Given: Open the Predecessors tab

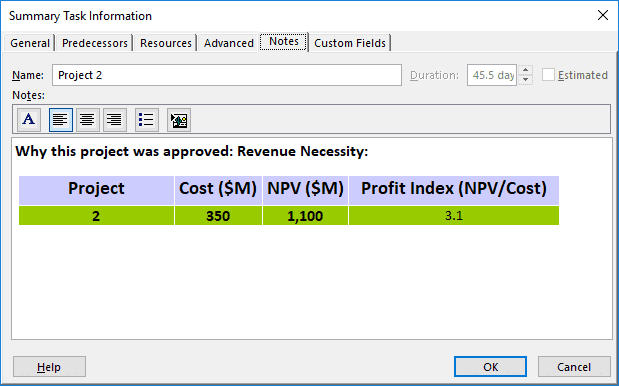Looking at the screenshot, I should click(95, 43).
